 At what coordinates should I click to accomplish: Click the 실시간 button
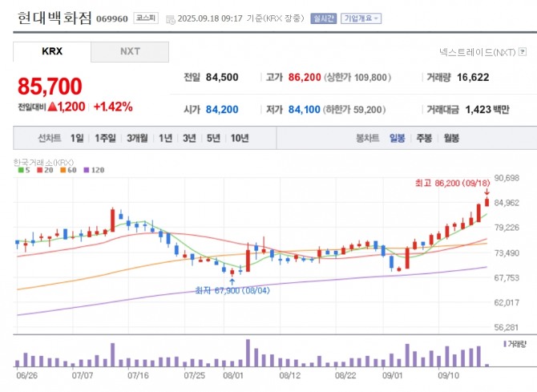(323, 18)
